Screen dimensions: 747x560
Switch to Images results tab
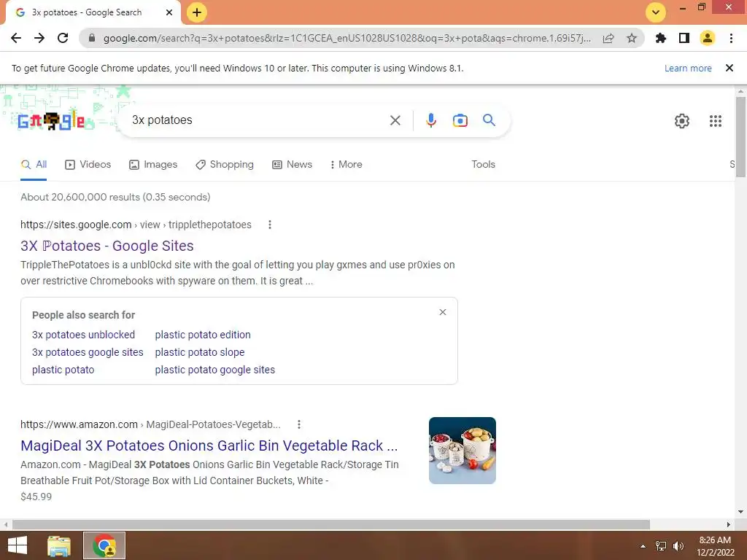pyautogui.click(x=153, y=164)
